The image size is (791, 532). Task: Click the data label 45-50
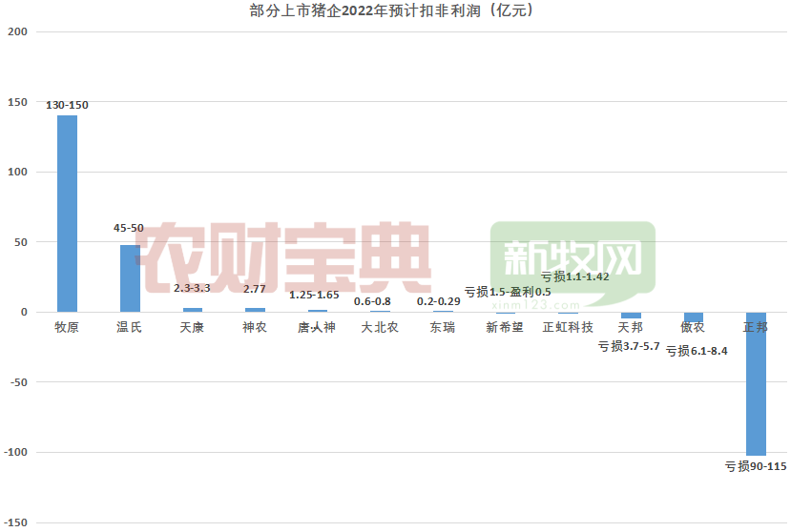[129, 228]
